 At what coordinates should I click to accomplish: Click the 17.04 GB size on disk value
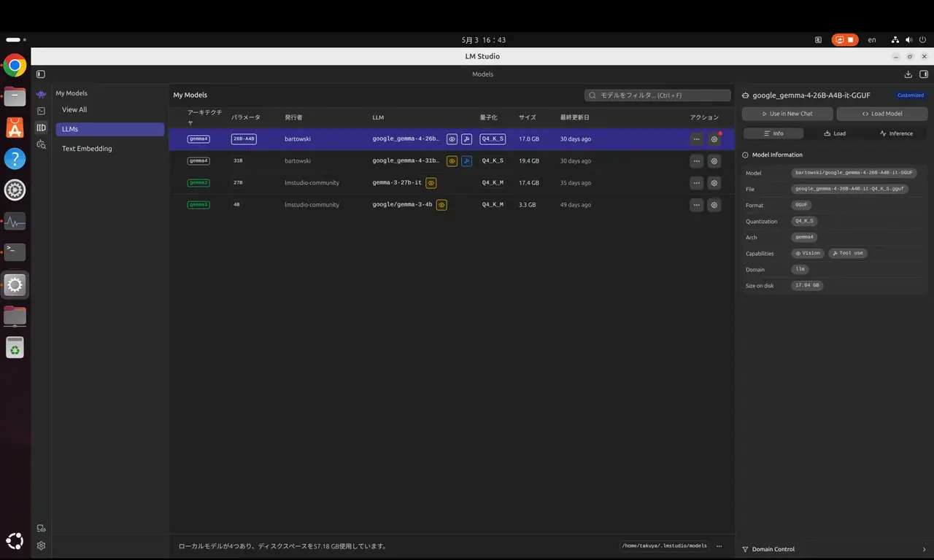tap(807, 285)
